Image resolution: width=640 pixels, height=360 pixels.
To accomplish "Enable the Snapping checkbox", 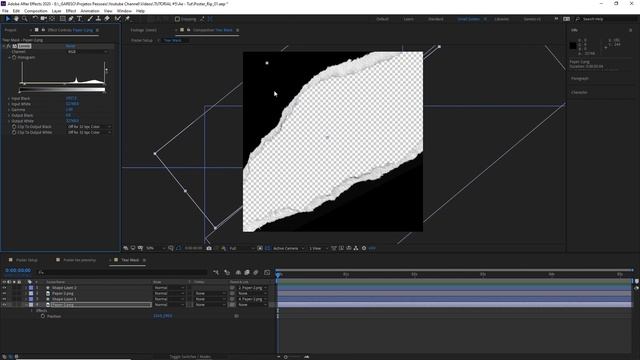I will pyautogui.click(x=177, y=19).
